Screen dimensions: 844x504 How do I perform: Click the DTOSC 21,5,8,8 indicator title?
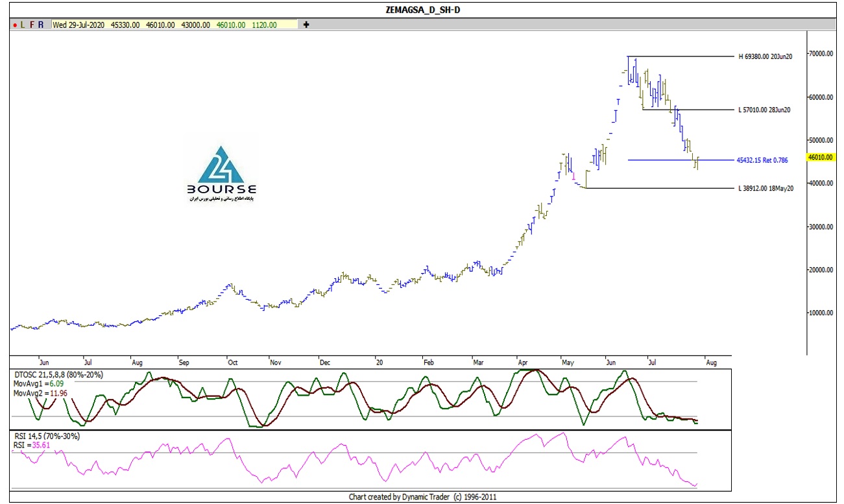coord(58,375)
